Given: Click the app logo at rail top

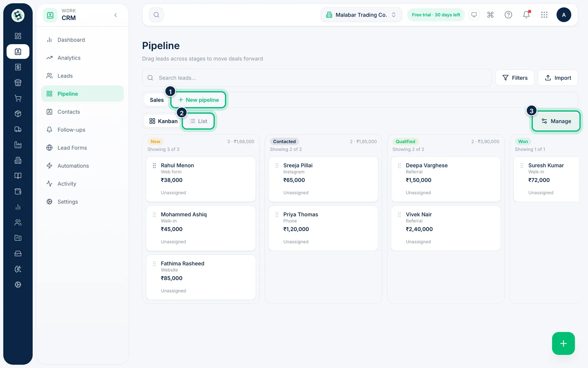Looking at the screenshot, I should coord(18,15).
